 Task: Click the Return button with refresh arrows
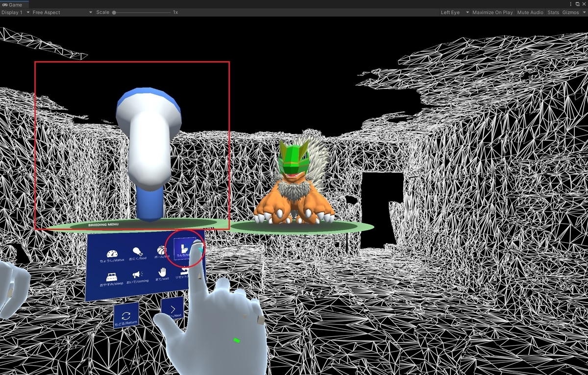tap(126, 316)
